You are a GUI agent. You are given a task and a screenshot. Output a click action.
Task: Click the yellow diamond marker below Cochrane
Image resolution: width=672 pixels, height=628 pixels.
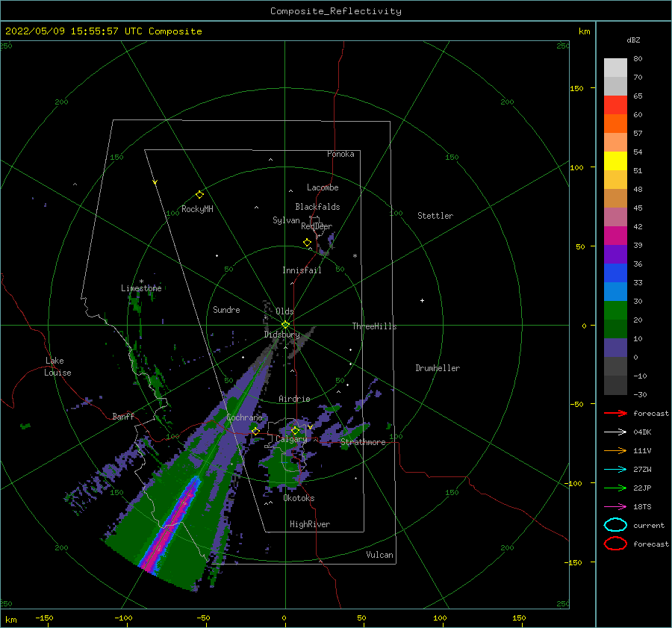click(256, 432)
